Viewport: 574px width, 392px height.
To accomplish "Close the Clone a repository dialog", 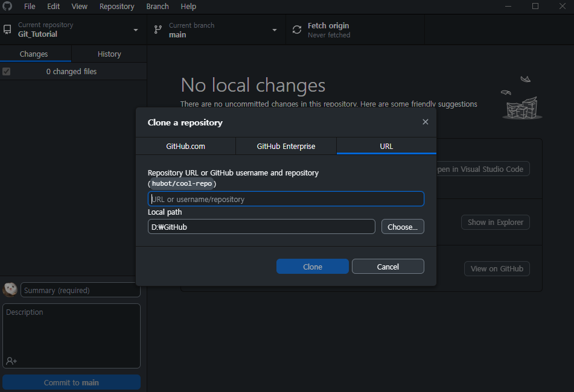I will (x=425, y=122).
